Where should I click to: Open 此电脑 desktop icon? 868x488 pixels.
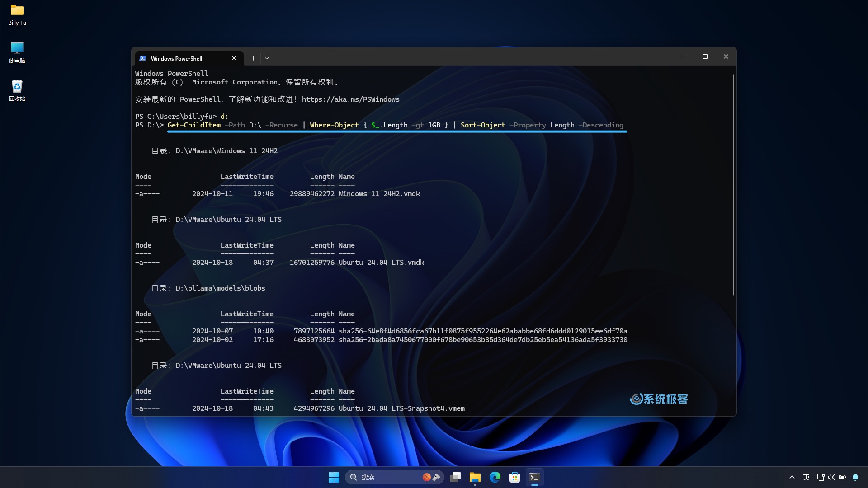coord(16,52)
